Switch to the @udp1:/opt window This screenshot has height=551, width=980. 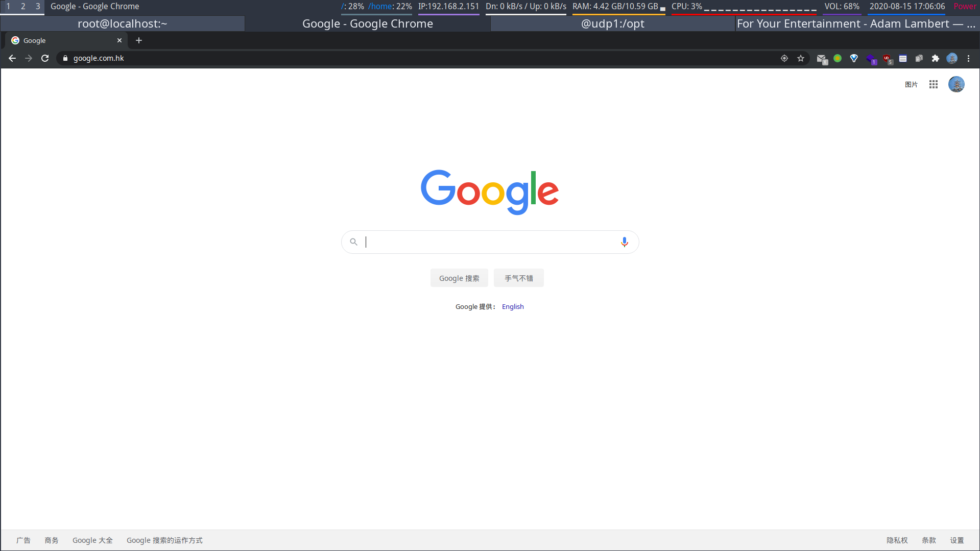click(613, 23)
